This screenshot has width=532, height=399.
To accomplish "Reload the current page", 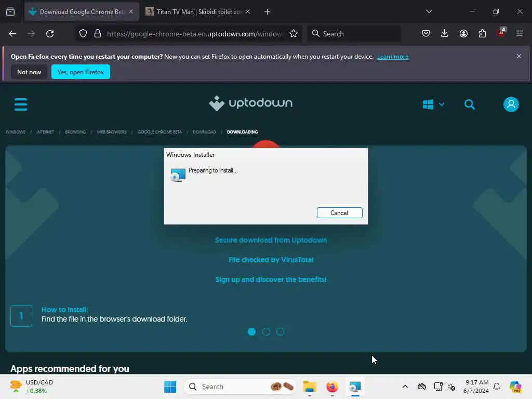I will pyautogui.click(x=50, y=34).
